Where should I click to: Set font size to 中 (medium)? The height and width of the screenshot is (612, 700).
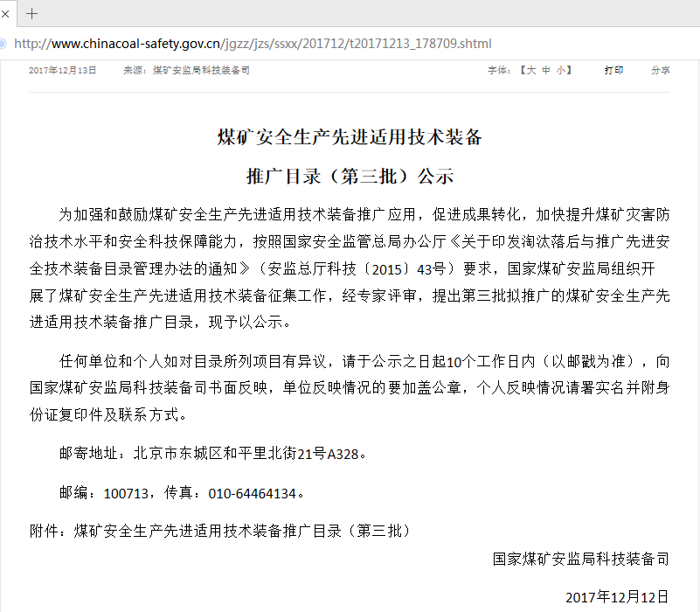coord(546,71)
